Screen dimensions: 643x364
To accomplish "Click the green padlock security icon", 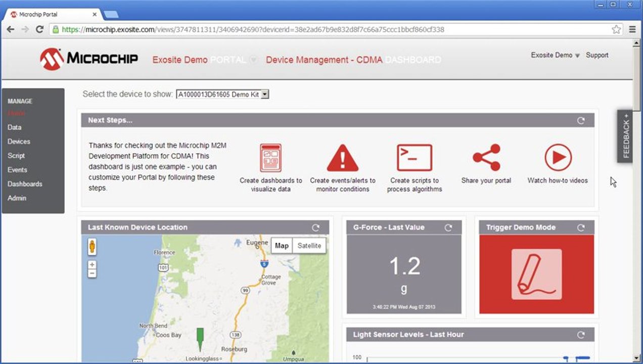I will [56, 29].
